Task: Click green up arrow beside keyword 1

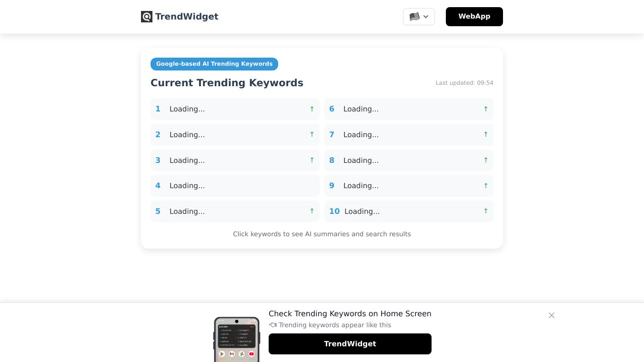Action: [x=312, y=109]
